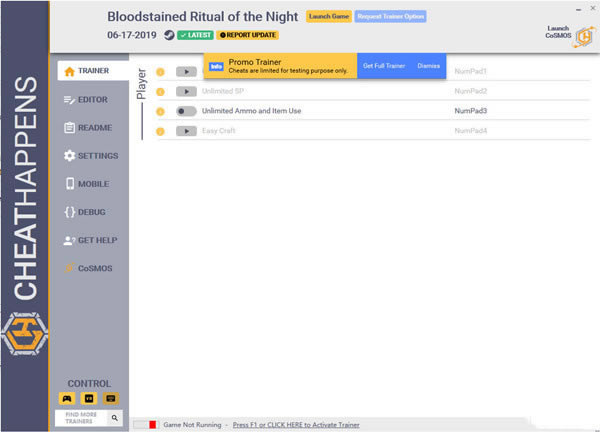Click the keyboard control icon

tap(111, 398)
